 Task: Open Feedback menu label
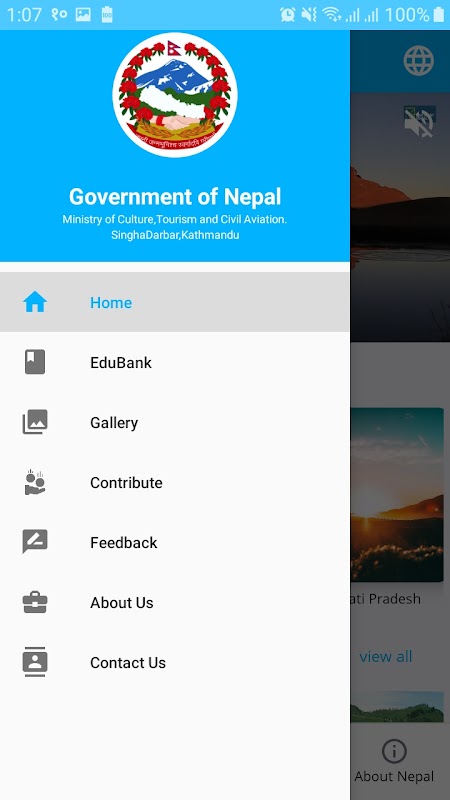click(x=123, y=543)
